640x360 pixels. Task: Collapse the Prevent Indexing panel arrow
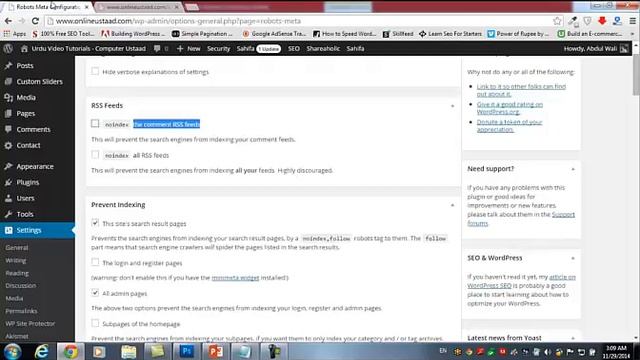click(452, 205)
